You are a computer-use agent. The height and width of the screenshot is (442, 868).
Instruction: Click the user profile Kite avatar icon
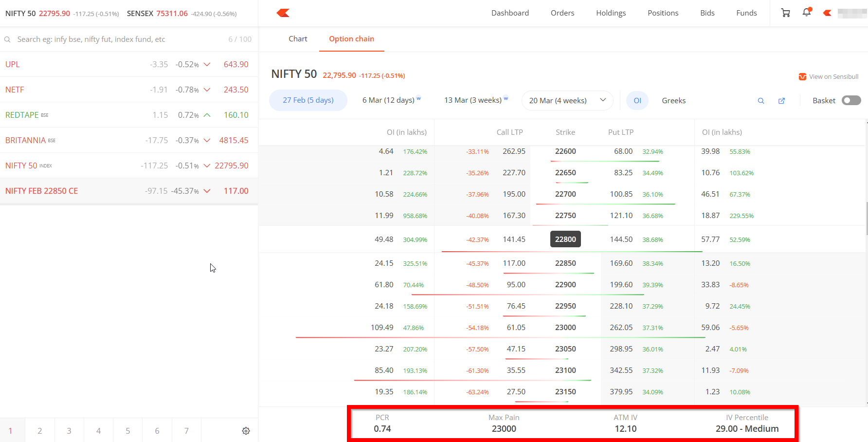tap(827, 13)
